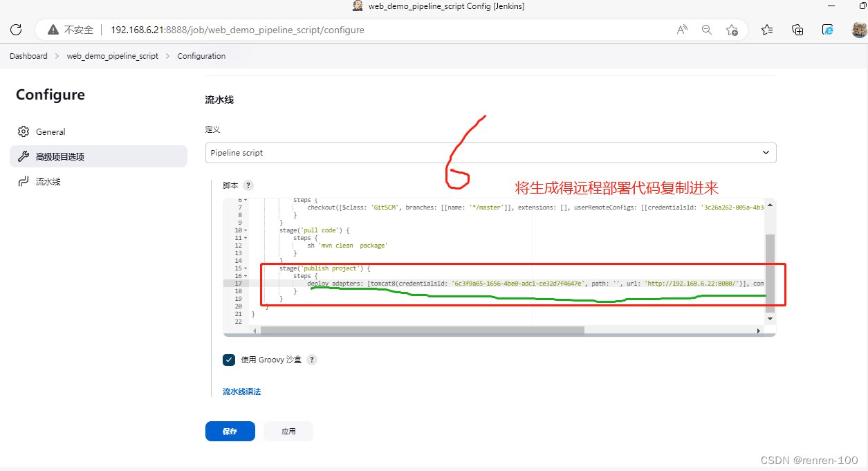
Task: Minimize the browser window
Action: click(833, 6)
